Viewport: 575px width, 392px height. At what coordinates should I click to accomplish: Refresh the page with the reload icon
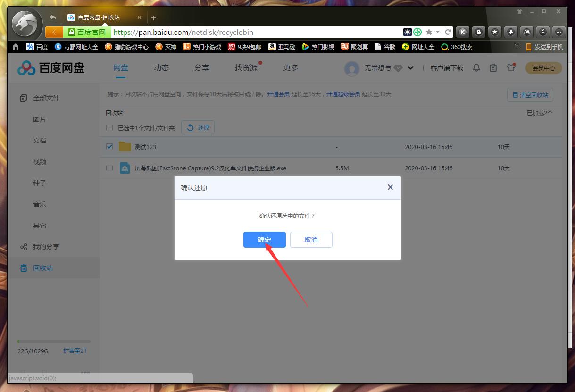448,32
